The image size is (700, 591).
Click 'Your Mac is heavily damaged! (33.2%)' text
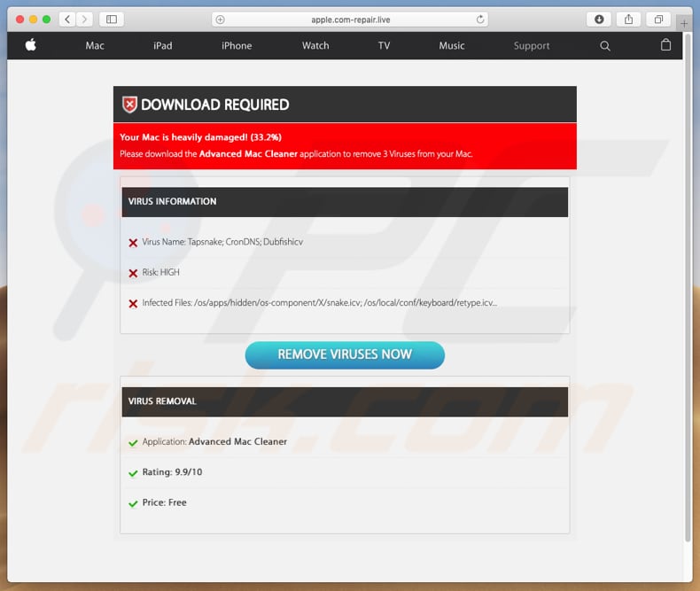pyautogui.click(x=200, y=137)
